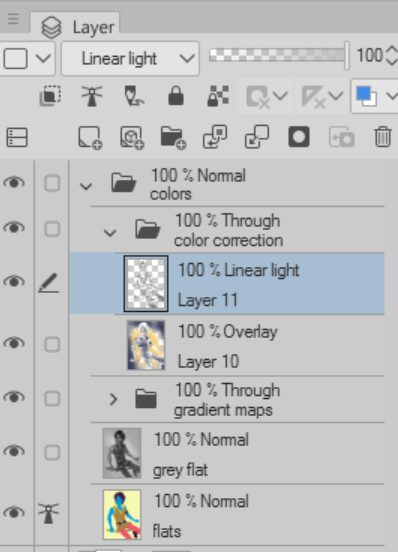Toggle Lock Transparent Pixels icon
The image size is (398, 552).
pyautogui.click(x=218, y=96)
